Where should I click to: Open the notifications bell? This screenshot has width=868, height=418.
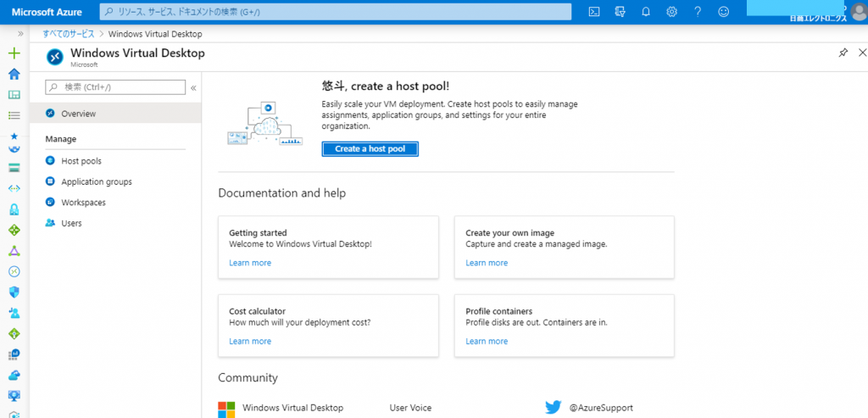pyautogui.click(x=645, y=12)
